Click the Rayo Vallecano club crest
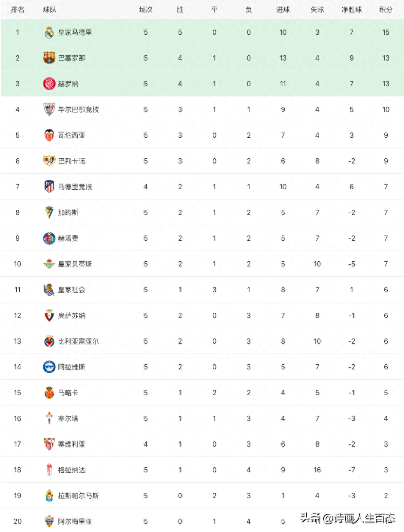Image resolution: width=404 pixels, height=532 pixels. tap(49, 161)
